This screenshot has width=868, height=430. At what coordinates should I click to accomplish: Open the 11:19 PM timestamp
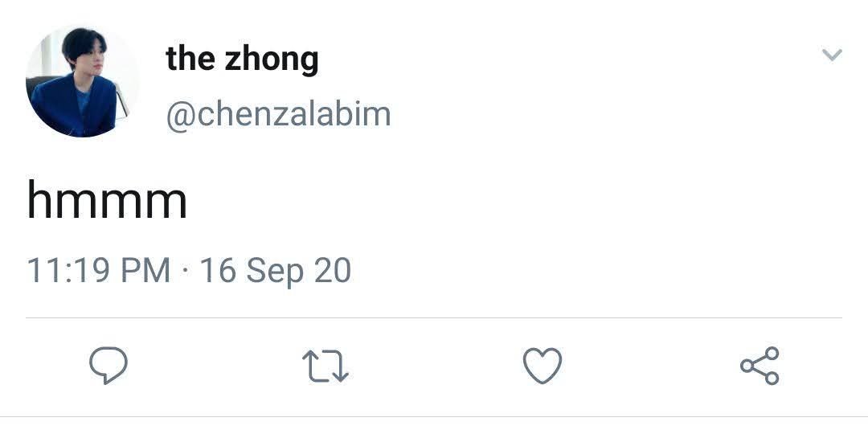[99, 270]
